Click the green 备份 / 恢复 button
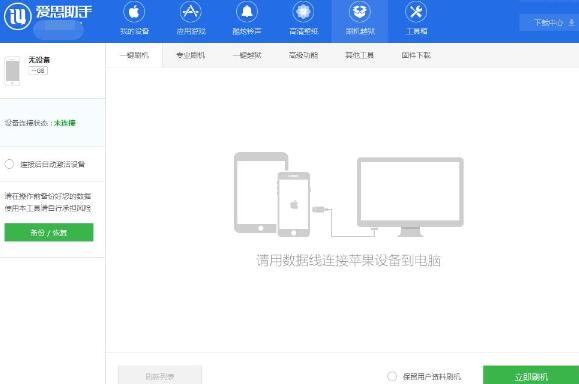Screen dimensions: 579x384 [49, 232]
